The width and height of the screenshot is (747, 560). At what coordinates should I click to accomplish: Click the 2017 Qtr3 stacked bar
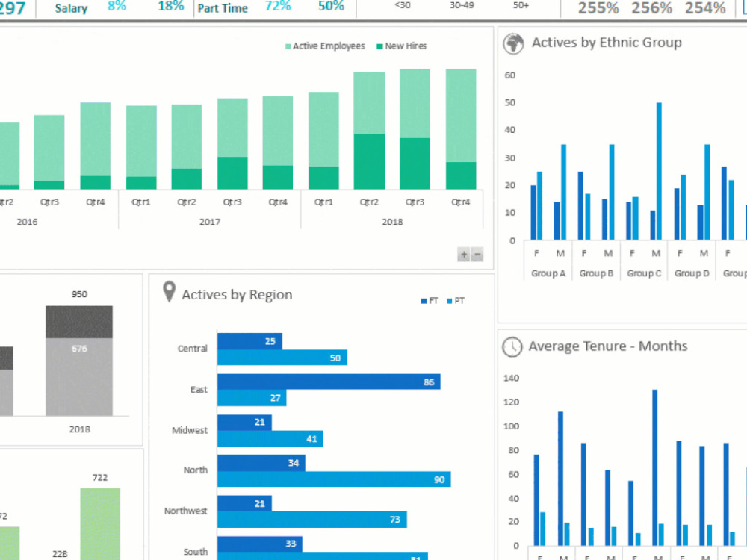[x=232, y=144]
